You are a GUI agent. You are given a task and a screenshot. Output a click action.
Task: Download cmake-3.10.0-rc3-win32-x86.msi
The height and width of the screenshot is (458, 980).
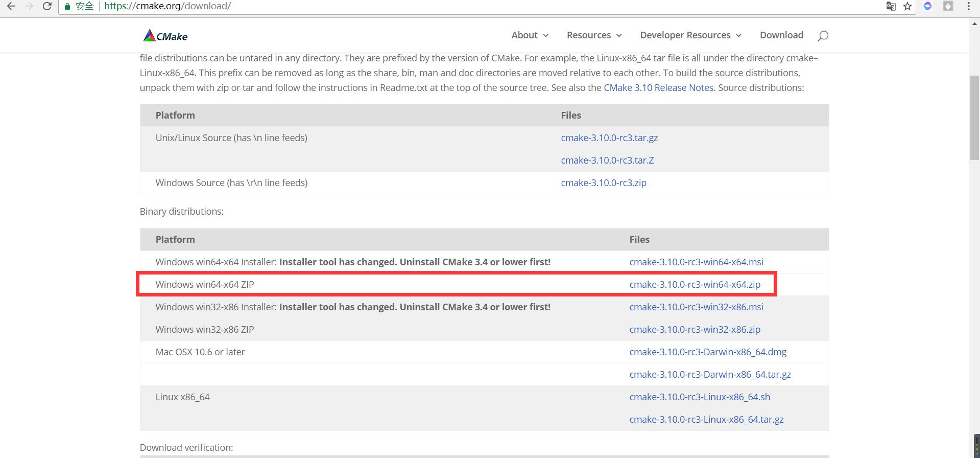696,307
